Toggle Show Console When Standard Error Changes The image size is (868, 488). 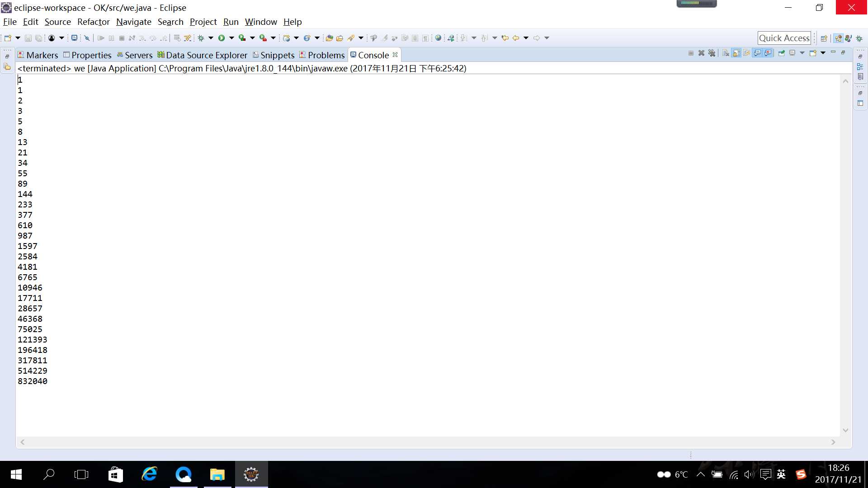click(x=768, y=53)
